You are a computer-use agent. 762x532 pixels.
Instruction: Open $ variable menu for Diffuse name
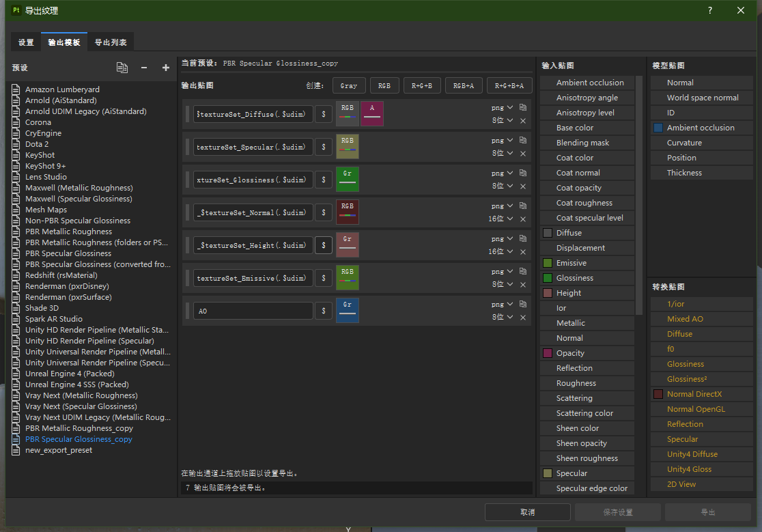324,114
